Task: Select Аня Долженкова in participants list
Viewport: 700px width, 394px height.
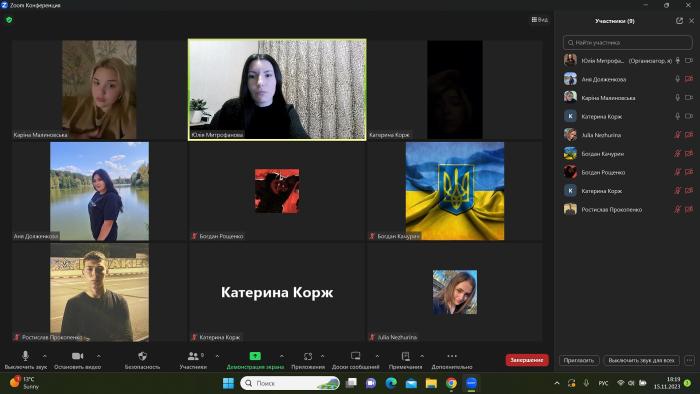Action: tap(628, 79)
